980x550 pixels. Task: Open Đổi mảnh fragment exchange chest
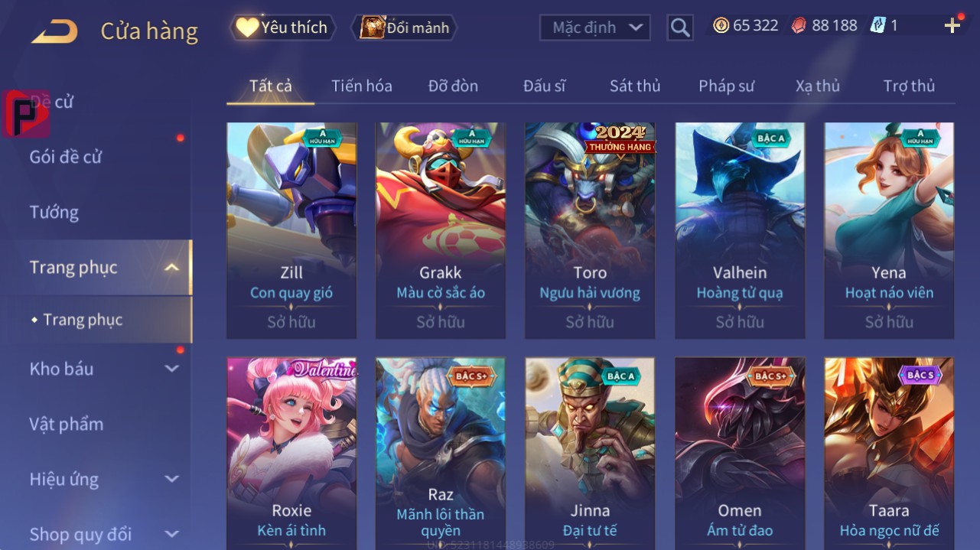[404, 28]
